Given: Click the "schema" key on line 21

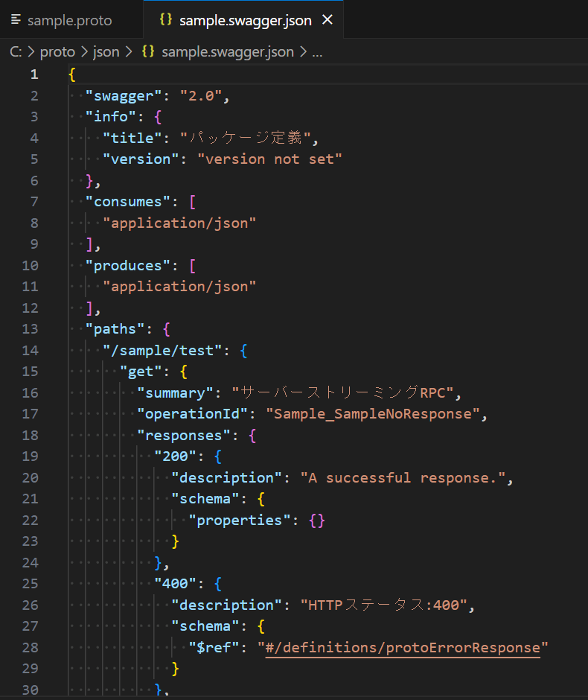Looking at the screenshot, I should (205, 499).
